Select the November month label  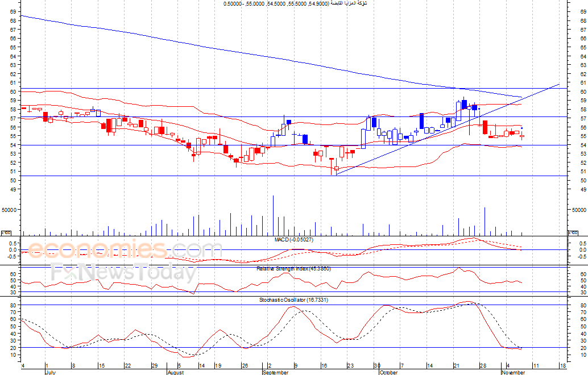(x=514, y=372)
